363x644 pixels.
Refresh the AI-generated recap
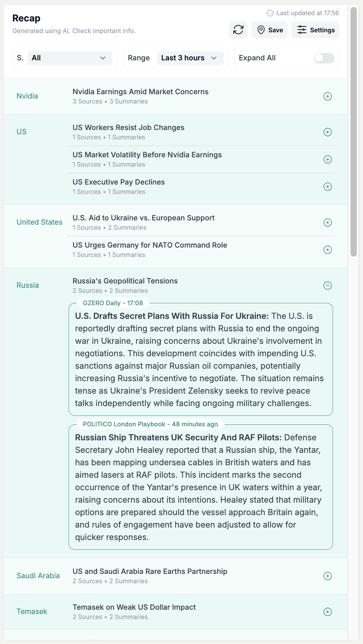(238, 30)
